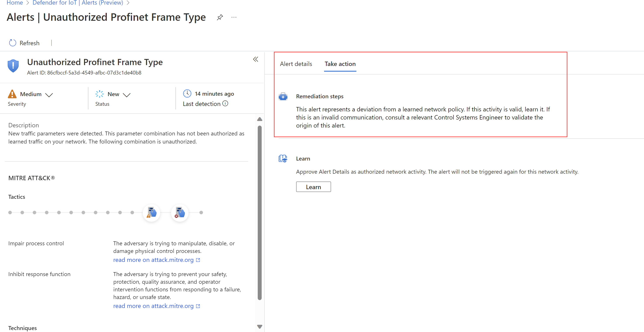The width and height of the screenshot is (644, 332).
Task: Click the ellipsis more options icon
Action: click(x=235, y=18)
